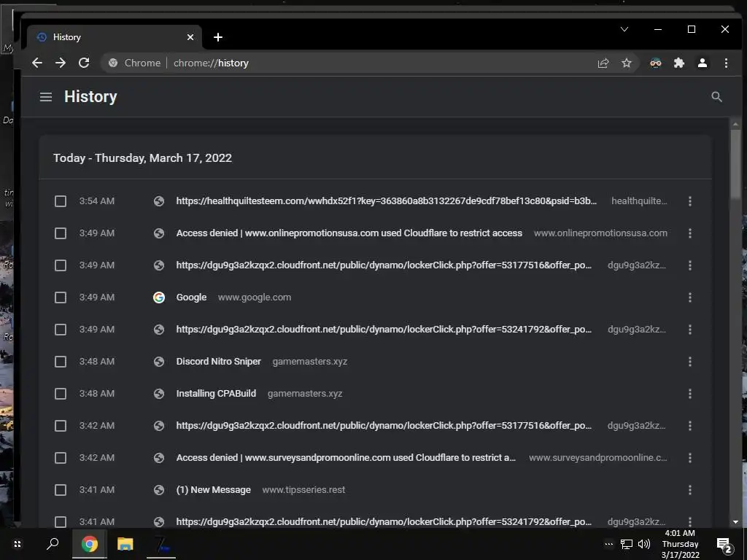Open File Explorer from the taskbar
Screen dimensions: 747x560
(125, 544)
